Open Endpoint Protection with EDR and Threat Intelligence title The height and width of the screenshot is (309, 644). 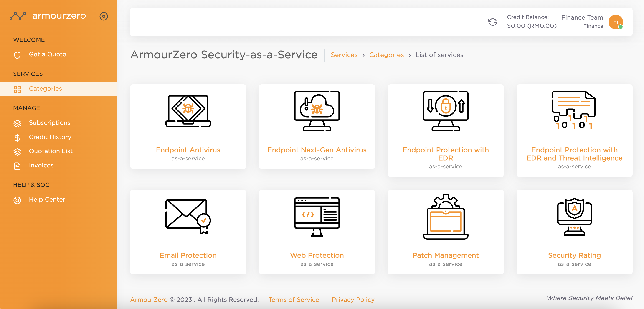coord(574,154)
